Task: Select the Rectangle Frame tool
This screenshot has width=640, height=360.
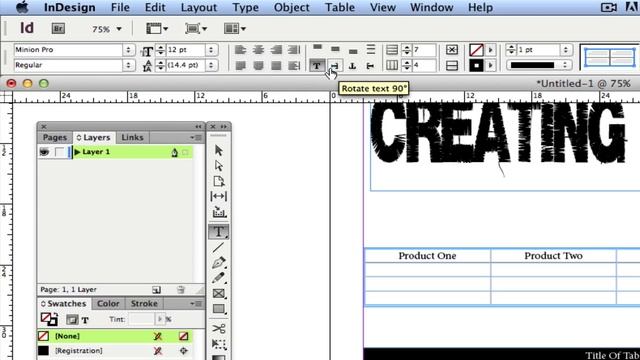Action: (219, 293)
